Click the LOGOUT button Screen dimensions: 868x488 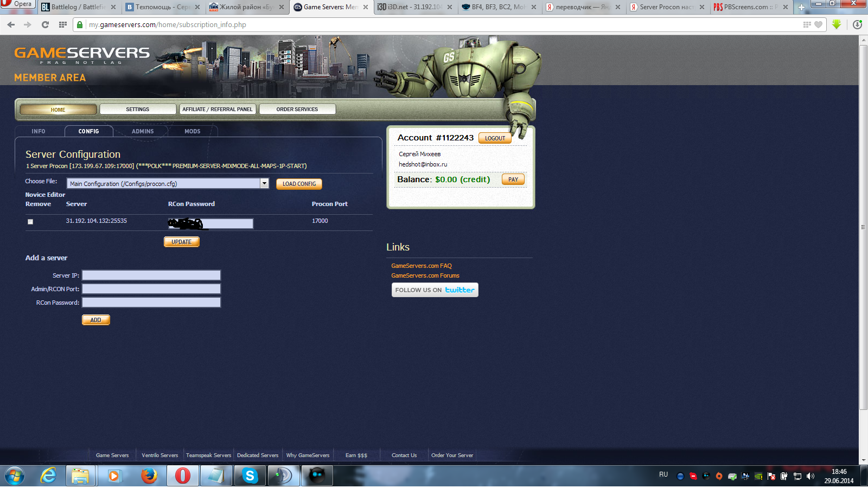(x=495, y=138)
